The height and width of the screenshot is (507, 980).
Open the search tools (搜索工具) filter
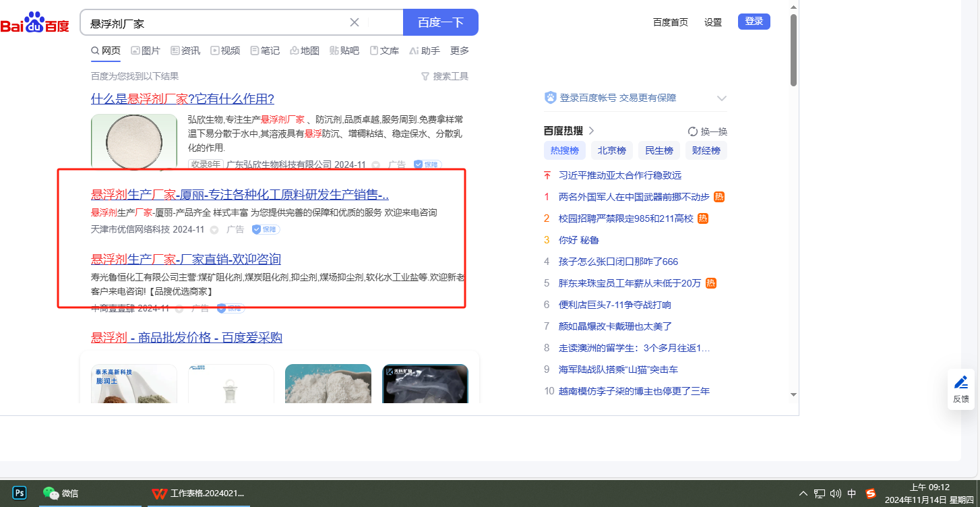(x=444, y=76)
